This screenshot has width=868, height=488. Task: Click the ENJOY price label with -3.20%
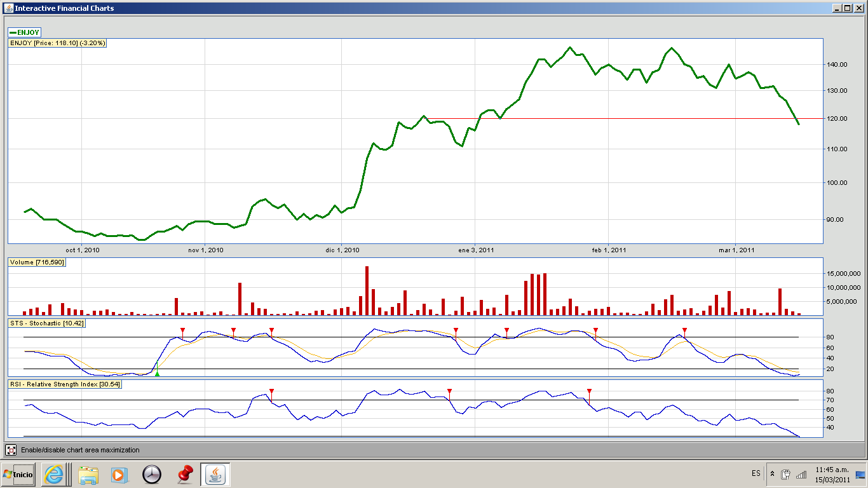57,43
